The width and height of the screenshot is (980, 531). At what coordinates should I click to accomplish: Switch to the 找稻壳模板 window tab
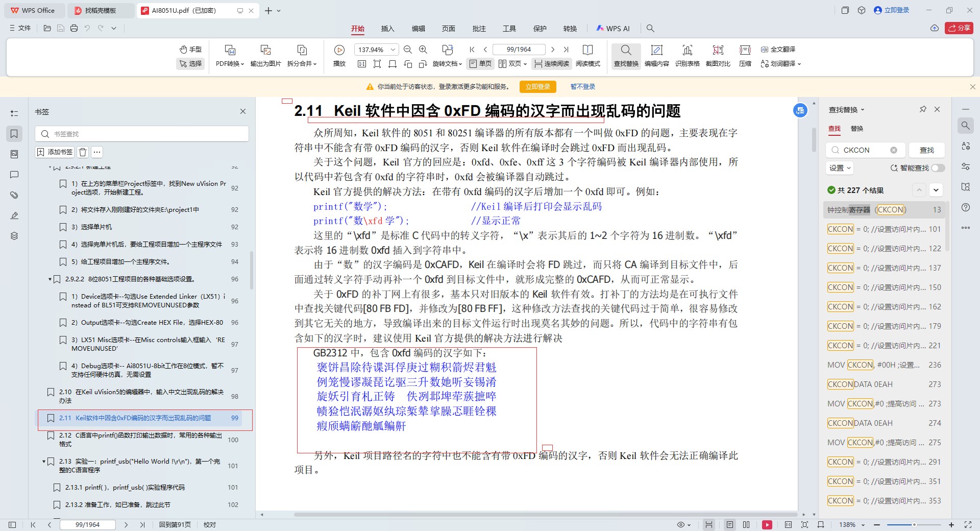[101, 10]
